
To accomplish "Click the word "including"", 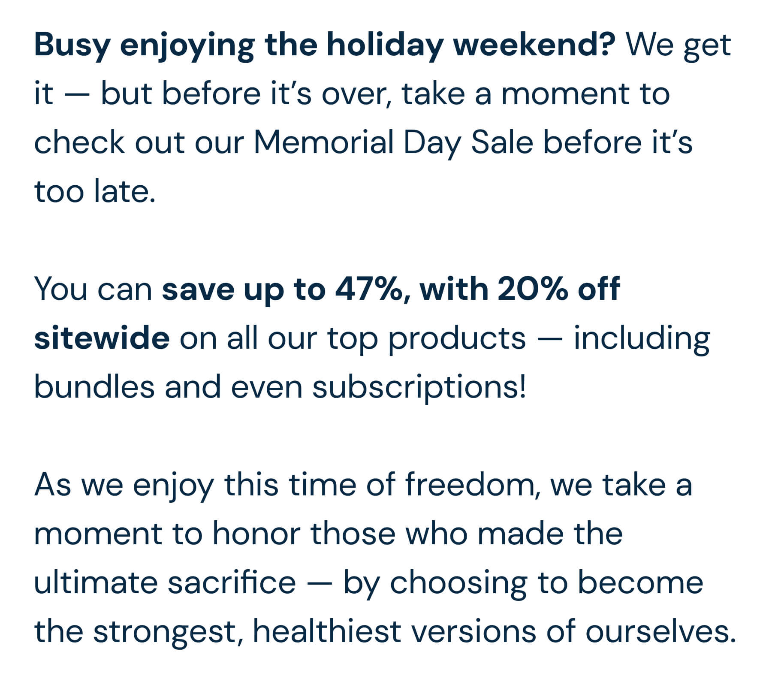I will pos(642,338).
